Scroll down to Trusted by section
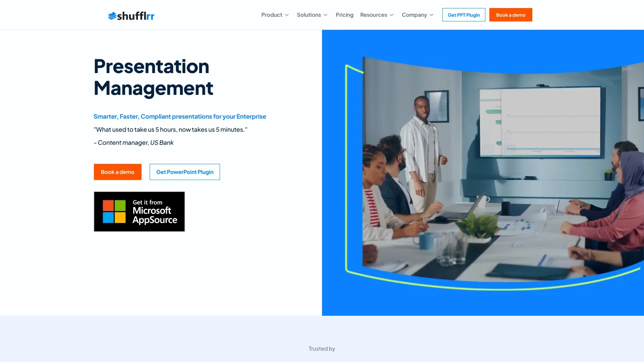Viewport: 644px width, 362px height. pos(322,348)
